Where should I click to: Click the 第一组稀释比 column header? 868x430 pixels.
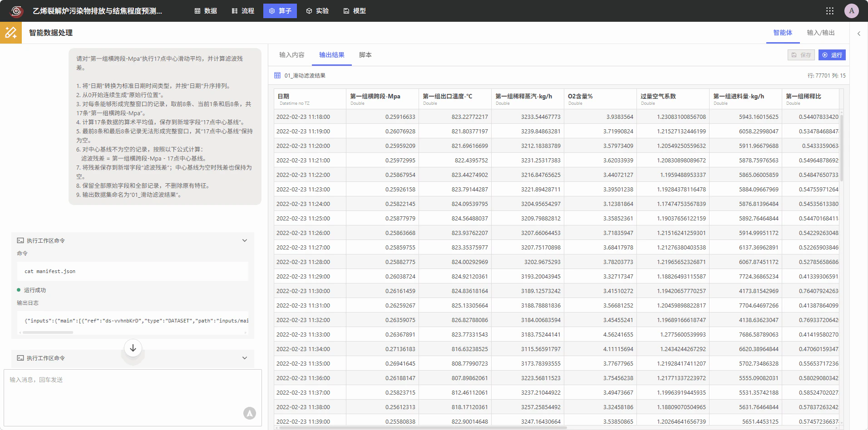point(811,99)
